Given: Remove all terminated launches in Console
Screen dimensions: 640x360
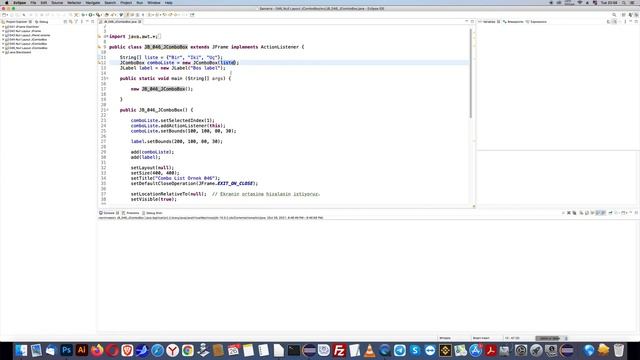Looking at the screenshot, I should point(574,213).
